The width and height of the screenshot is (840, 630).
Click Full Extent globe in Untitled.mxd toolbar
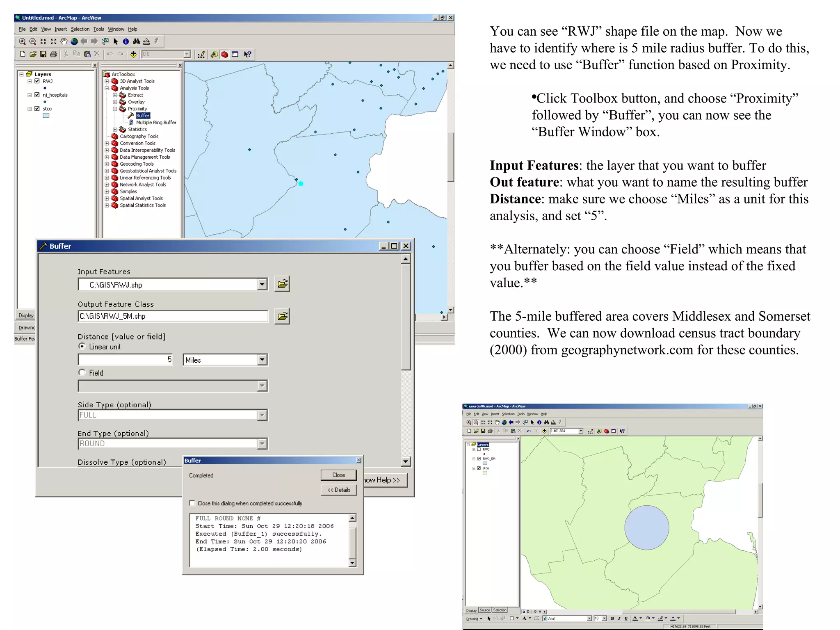(x=74, y=41)
